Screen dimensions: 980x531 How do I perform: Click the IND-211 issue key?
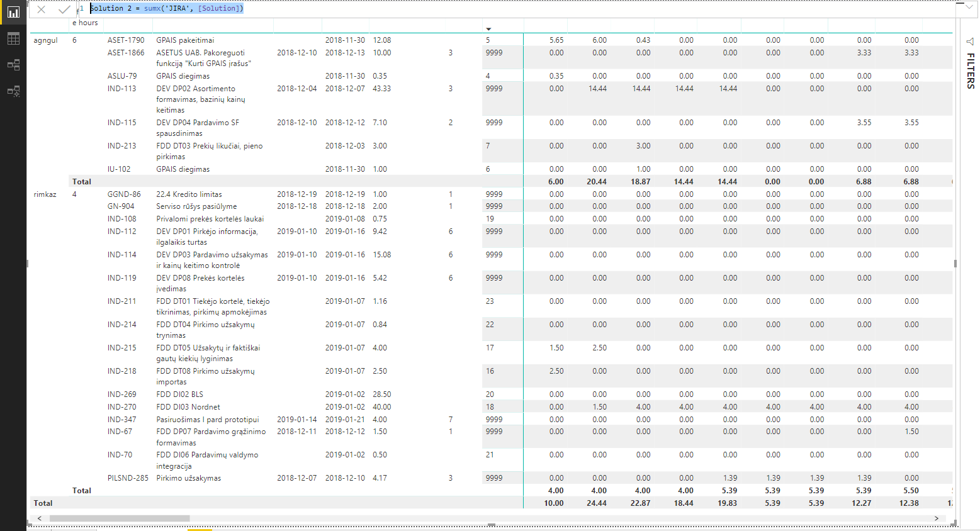point(121,301)
